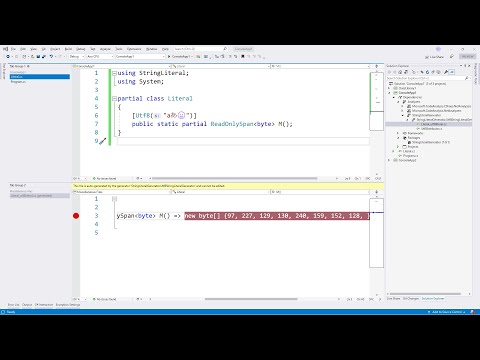Screen dimensions: 480x360
Task: Select the highlighted generated file in Solution Explorer
Action: point(429,124)
